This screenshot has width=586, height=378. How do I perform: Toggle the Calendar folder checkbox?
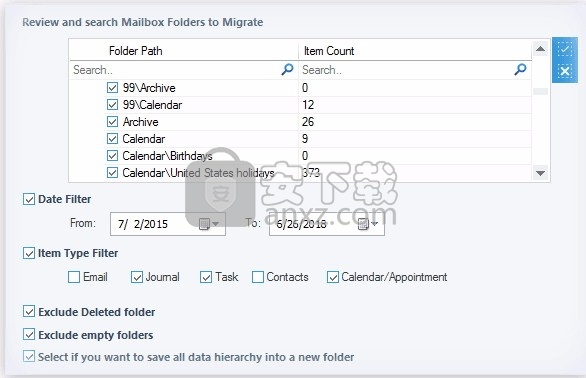[112, 139]
